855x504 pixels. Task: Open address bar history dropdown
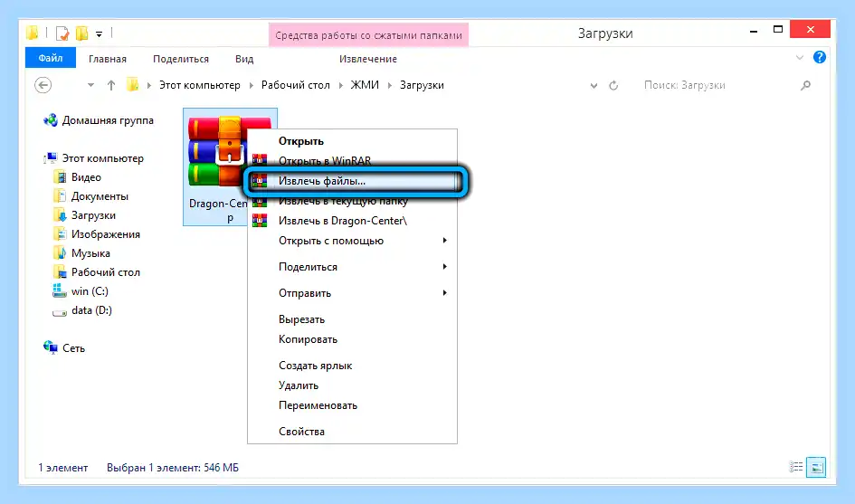594,86
